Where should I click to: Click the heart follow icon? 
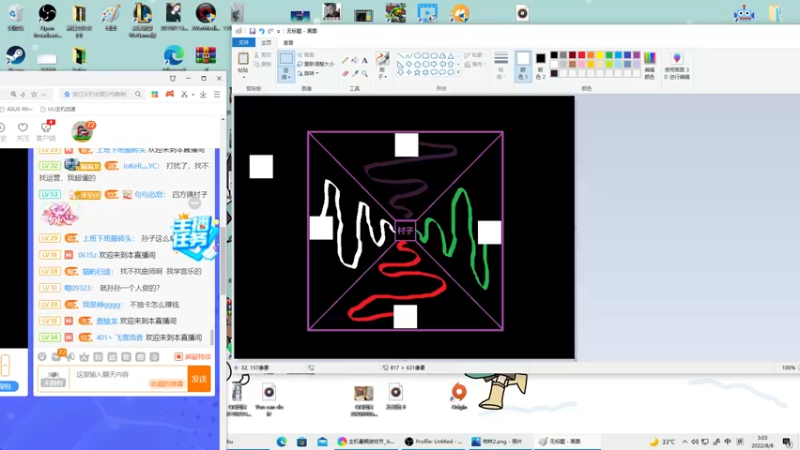point(22,127)
